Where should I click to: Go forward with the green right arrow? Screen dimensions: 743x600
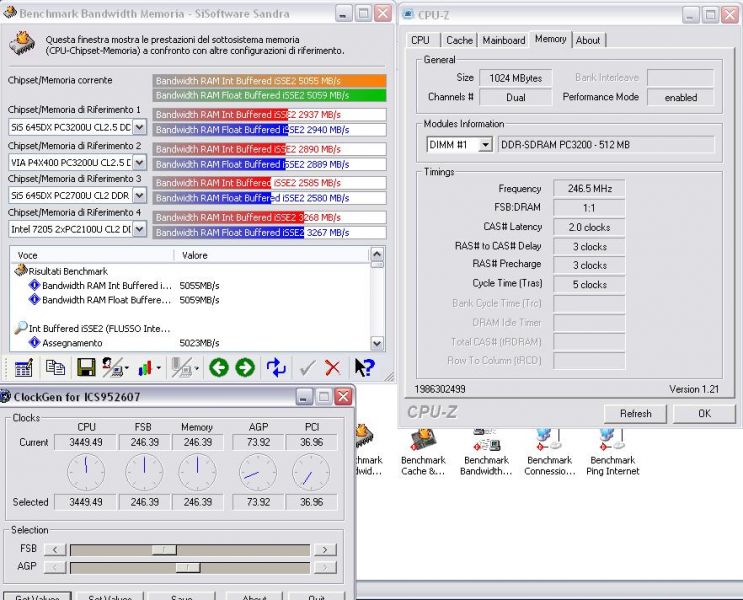245,368
